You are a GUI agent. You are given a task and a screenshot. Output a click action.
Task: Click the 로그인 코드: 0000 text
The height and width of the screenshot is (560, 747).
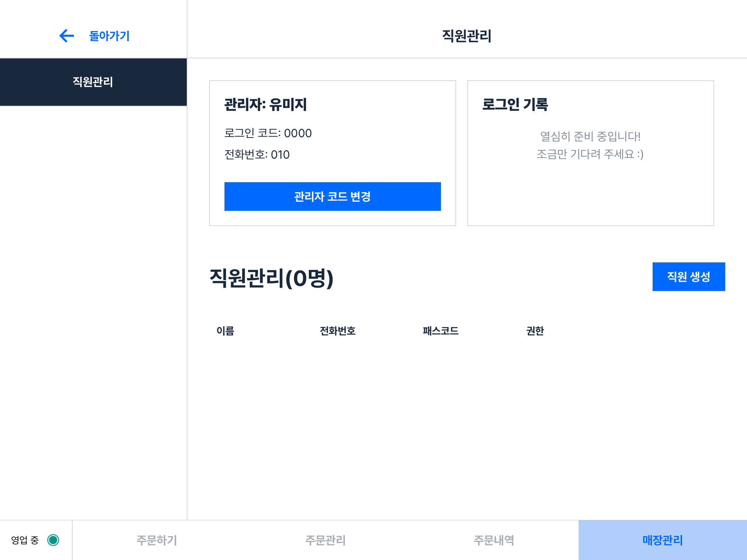[268, 133]
